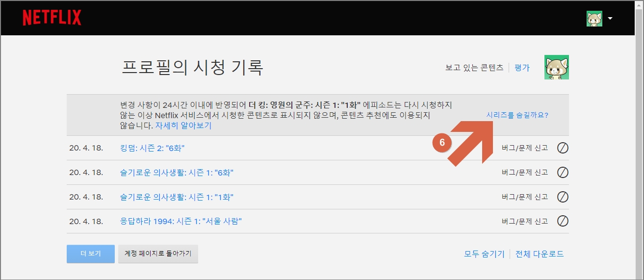This screenshot has width=644, height=280.
Task: Hide 슬기로운 의사생활 6화 from history
Action: 563,172
